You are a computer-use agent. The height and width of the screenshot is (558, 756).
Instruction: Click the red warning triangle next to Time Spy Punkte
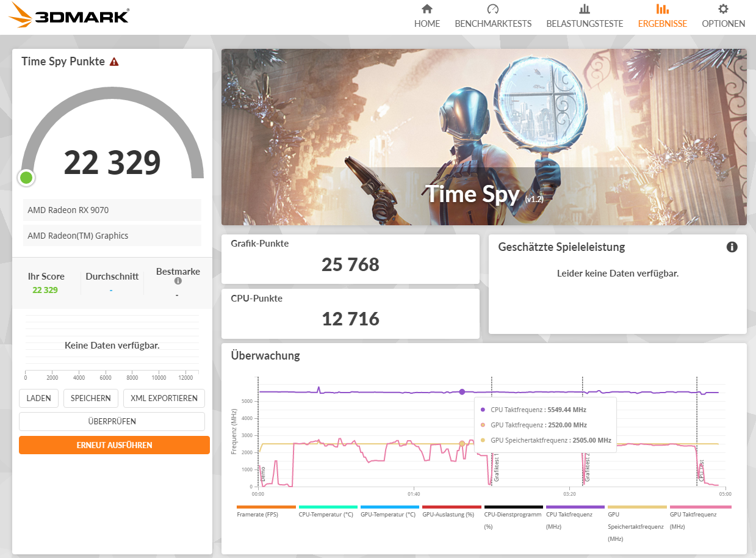114,62
